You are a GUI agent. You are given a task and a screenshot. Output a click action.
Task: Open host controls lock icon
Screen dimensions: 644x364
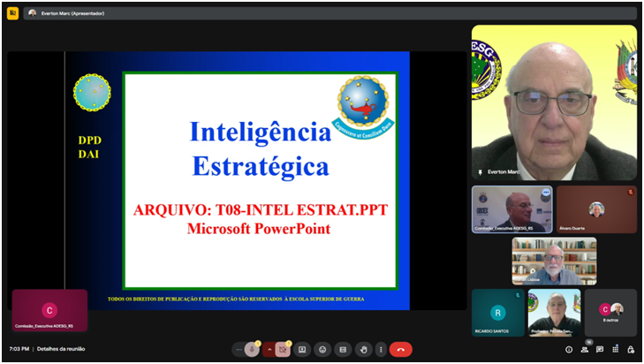(x=631, y=349)
